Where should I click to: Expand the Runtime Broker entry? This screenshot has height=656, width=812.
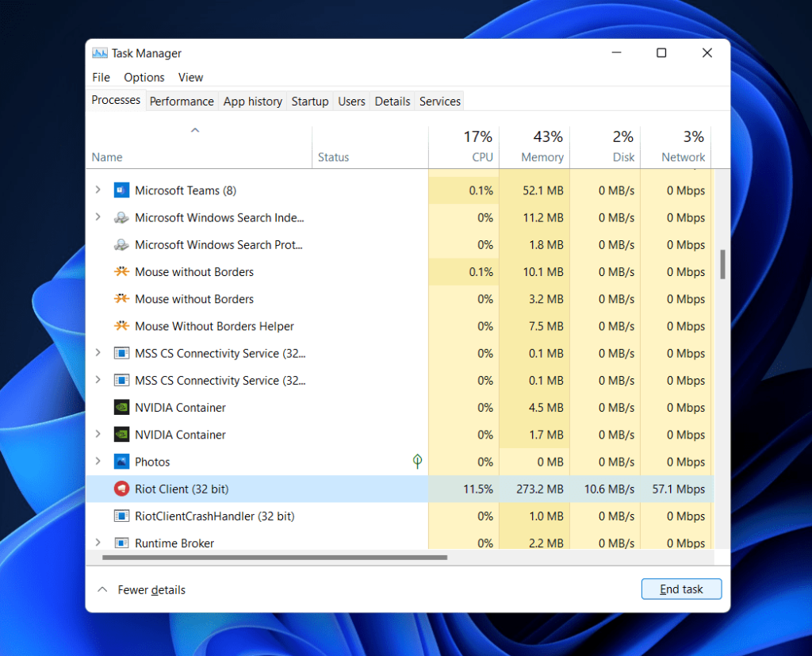(x=97, y=543)
